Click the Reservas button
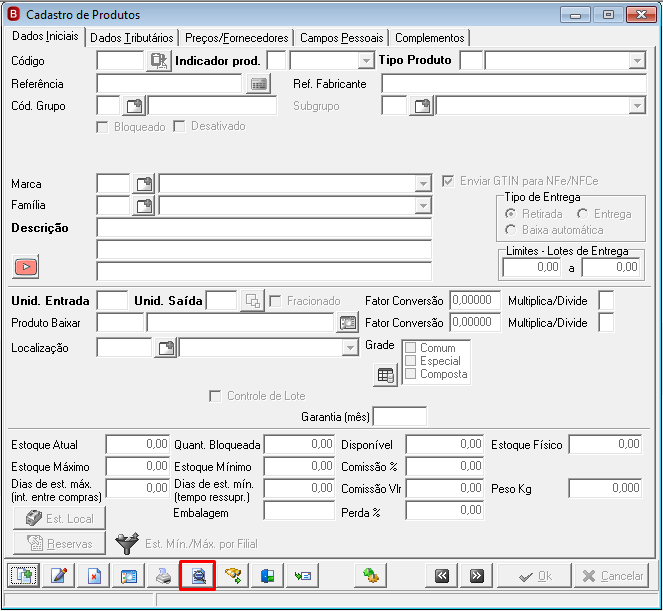This screenshot has width=663, height=611. 59,543
